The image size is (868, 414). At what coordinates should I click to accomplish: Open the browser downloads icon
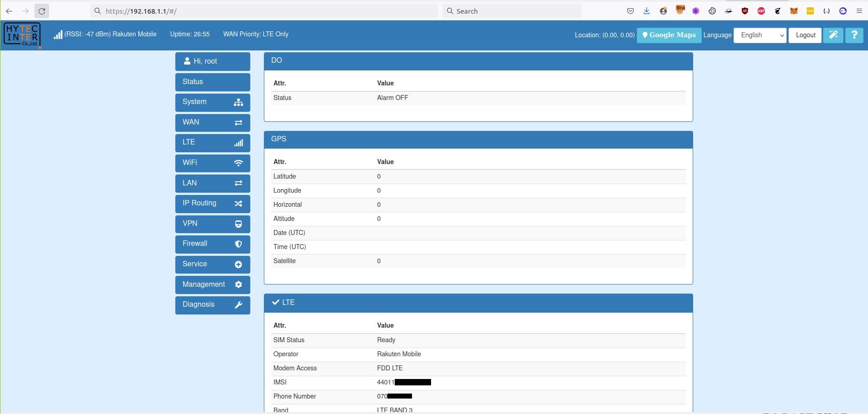pyautogui.click(x=646, y=11)
